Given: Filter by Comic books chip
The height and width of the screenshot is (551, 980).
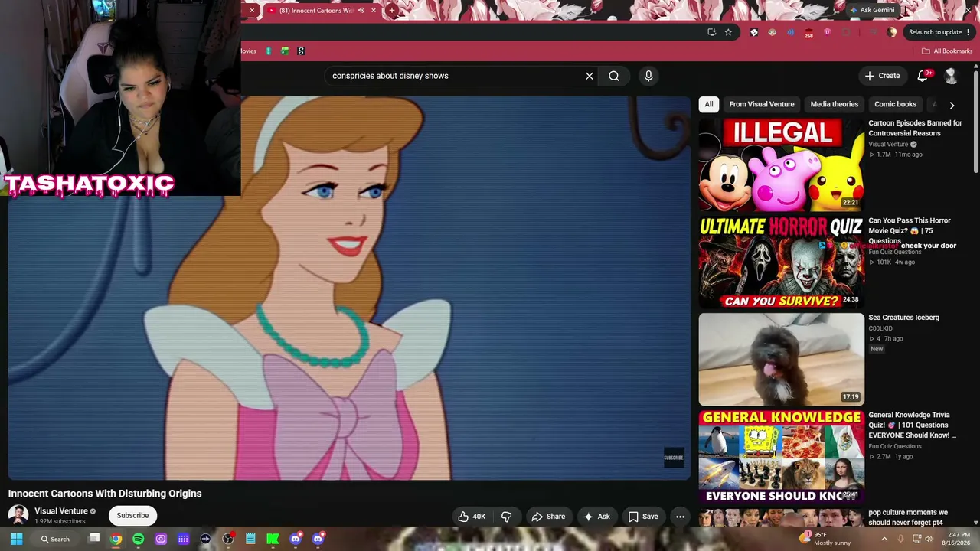Looking at the screenshot, I should pyautogui.click(x=895, y=104).
